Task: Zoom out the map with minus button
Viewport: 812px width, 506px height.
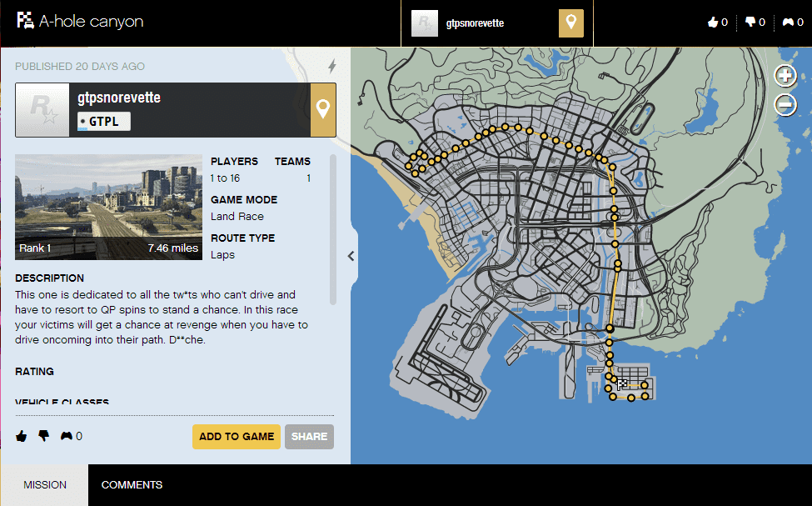Action: tap(785, 105)
